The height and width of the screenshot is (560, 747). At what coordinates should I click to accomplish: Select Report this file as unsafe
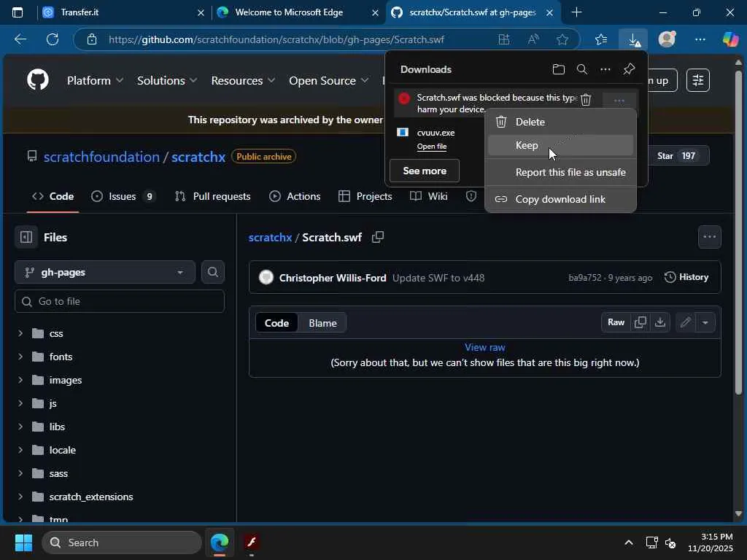click(x=560, y=172)
